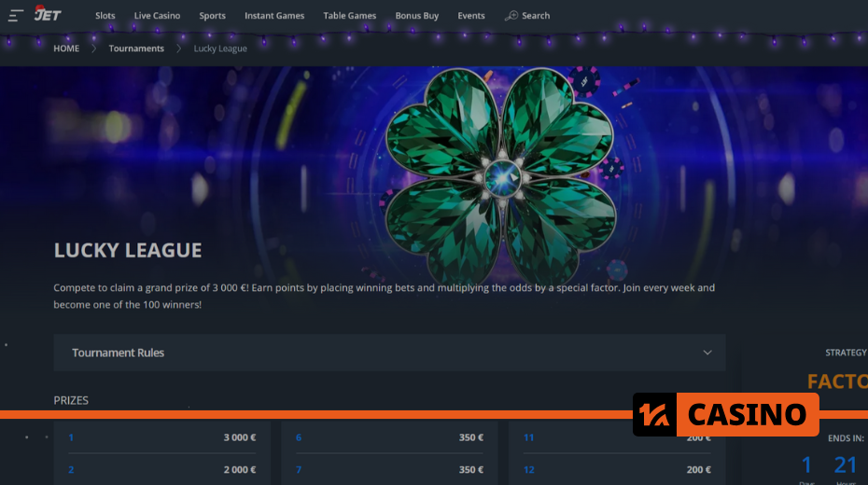Open Table Games category
Screen dimensions: 868x485
point(350,16)
